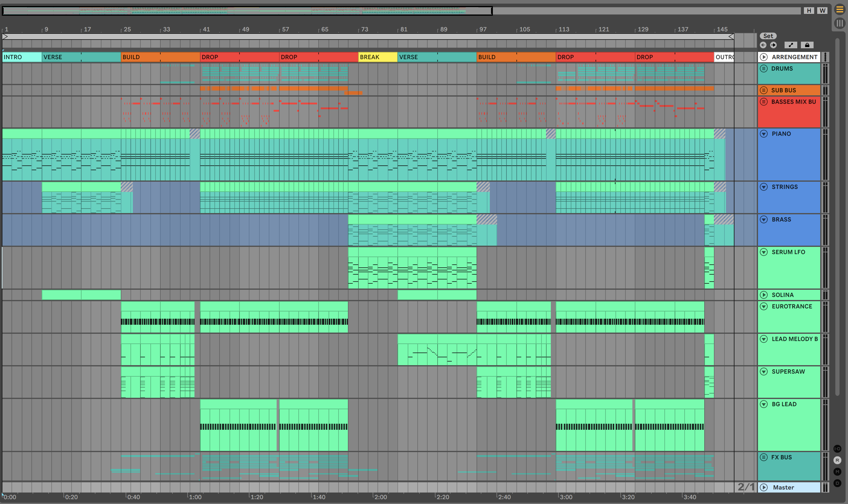Fold the SUPERSAW track
848x504 pixels.
(x=764, y=372)
